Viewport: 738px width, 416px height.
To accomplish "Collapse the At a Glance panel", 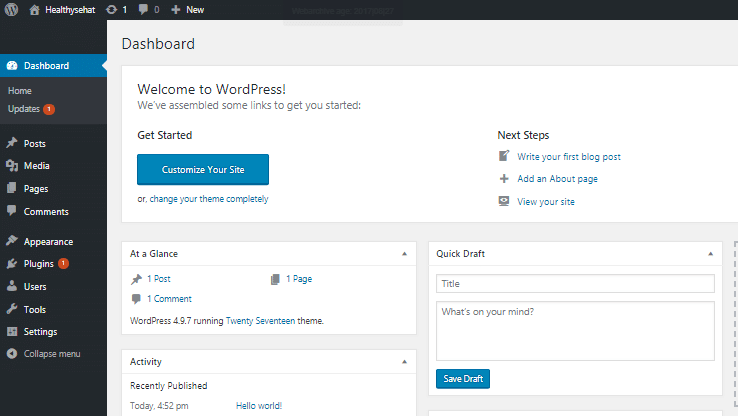I will [404, 254].
